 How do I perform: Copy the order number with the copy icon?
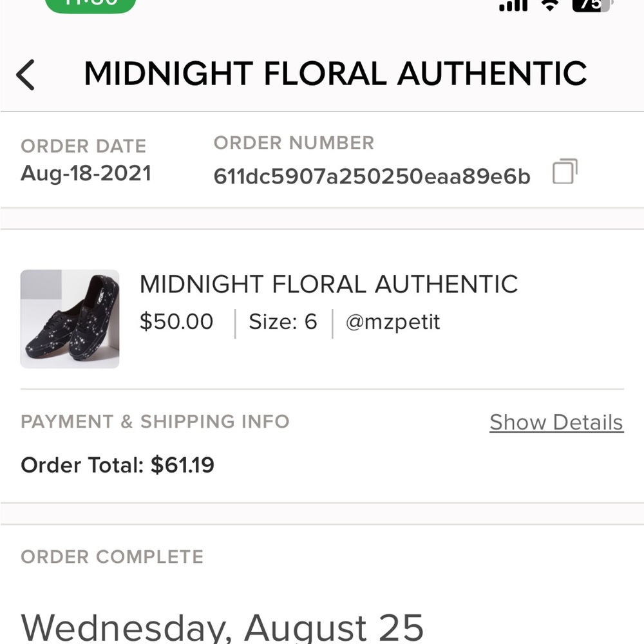[x=565, y=172]
